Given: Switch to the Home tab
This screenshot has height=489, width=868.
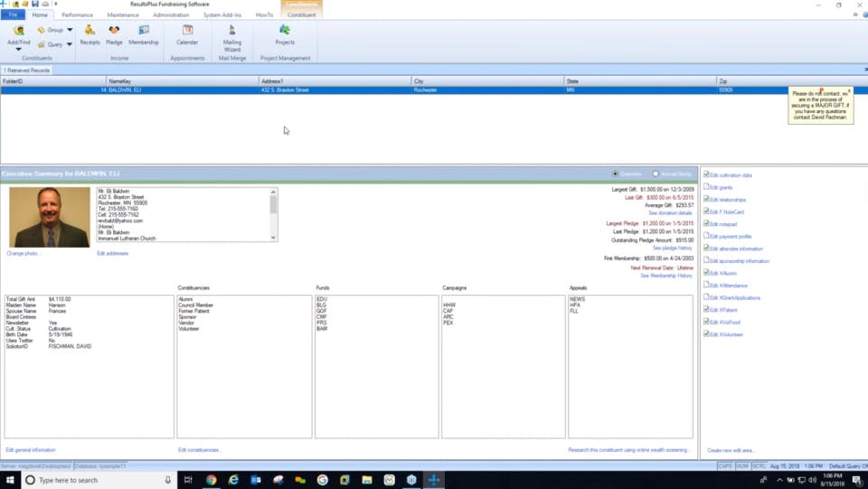Looking at the screenshot, I should click(40, 15).
